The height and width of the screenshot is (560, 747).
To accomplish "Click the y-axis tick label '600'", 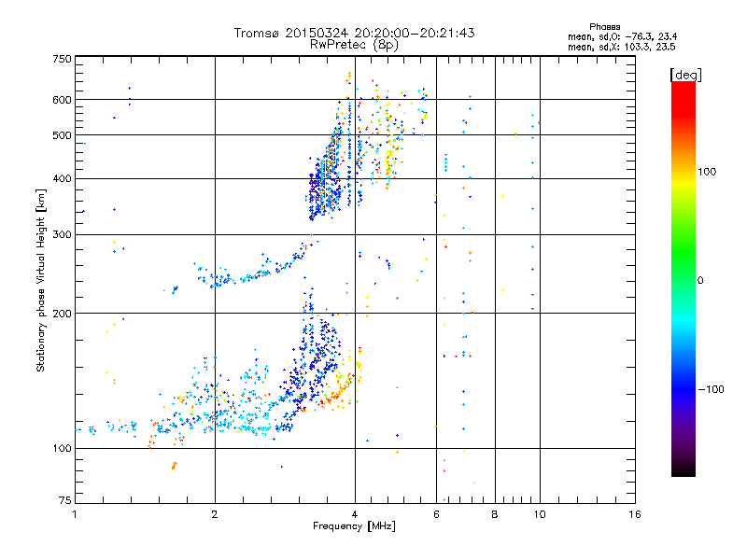I will [x=62, y=100].
